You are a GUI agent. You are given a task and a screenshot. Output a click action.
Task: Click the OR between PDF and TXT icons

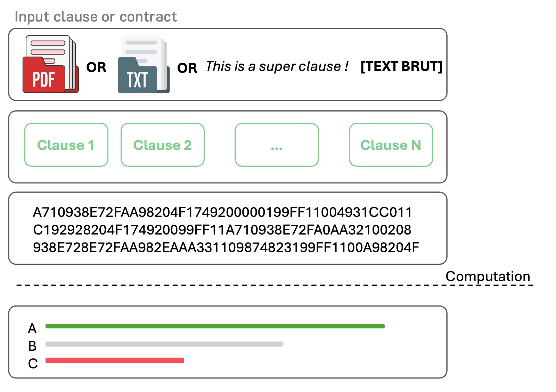(96, 67)
